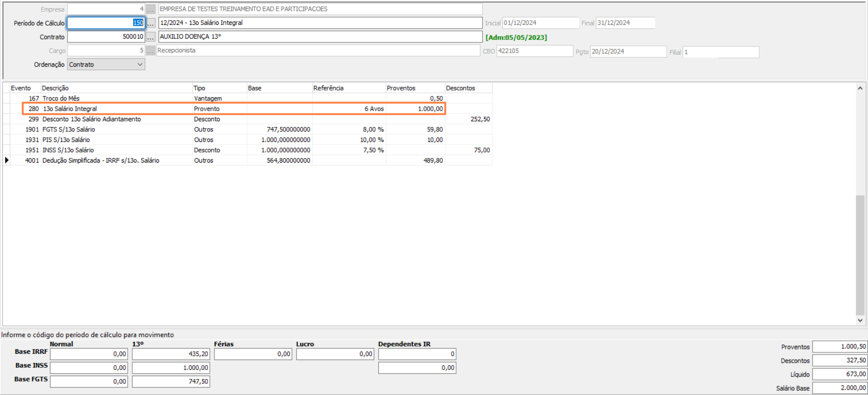Click the vertical scrollbar thumb
868x395 pixels.
pos(860,255)
